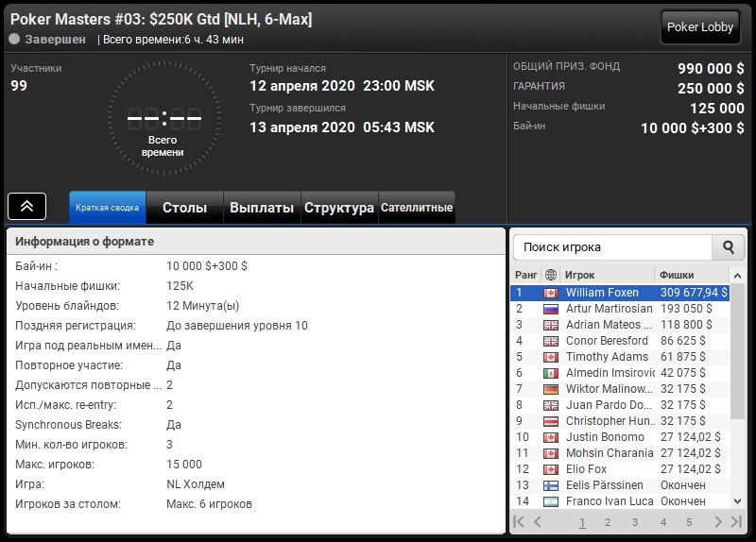Open the Структура tab
Screen dimensions: 756x542
[x=338, y=208]
